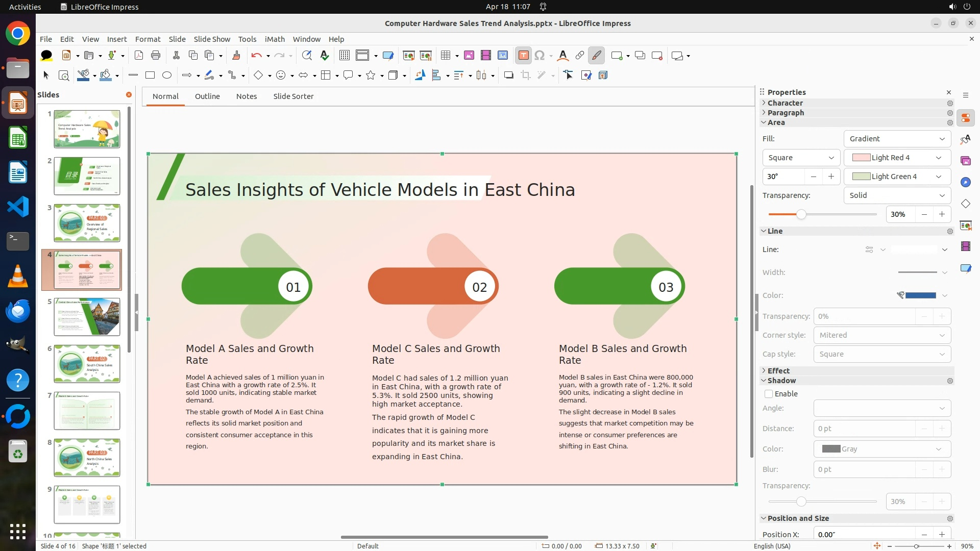Screen dimensions: 980x551
Task: Open the gradient type Square dropdown
Action: tap(801, 158)
